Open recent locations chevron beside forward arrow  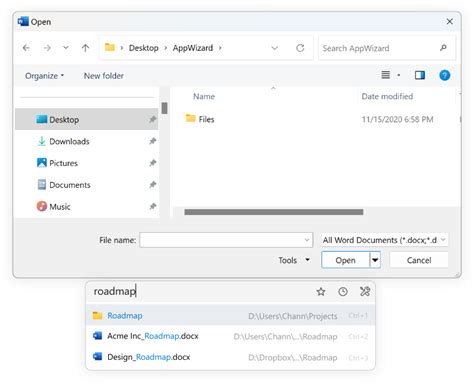[66, 48]
